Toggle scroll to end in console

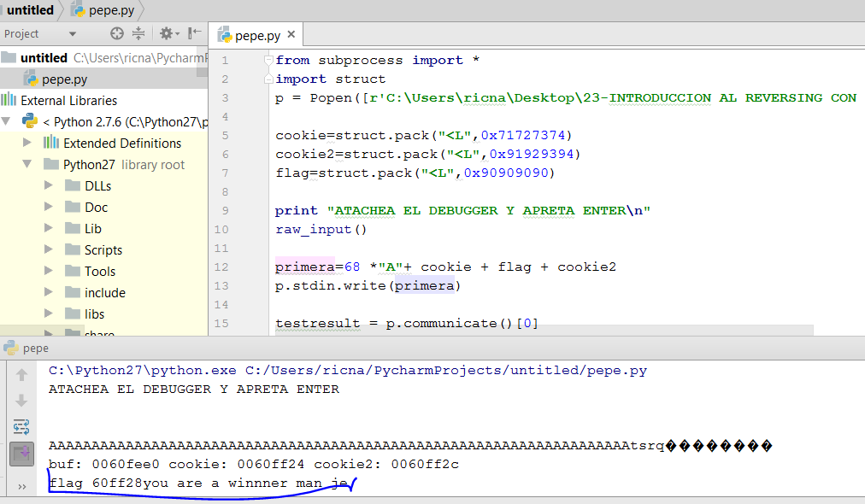pyautogui.click(x=21, y=453)
